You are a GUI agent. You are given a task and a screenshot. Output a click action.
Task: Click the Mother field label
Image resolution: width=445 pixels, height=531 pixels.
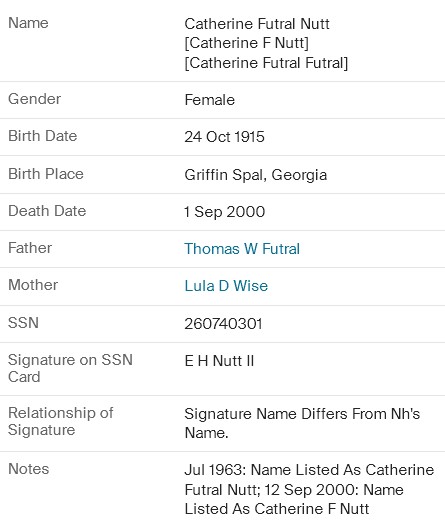click(x=33, y=285)
